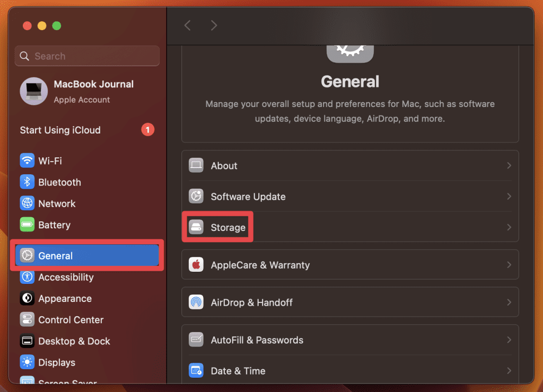Expand the Storage row chevron
Image resolution: width=543 pixels, height=392 pixels.
[509, 227]
